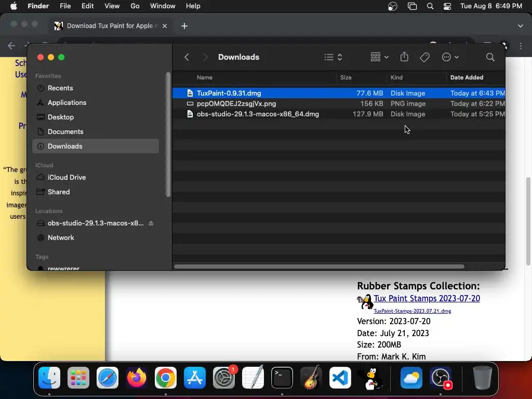This screenshot has height=399, width=532.
Task: Open Finder from the Dock
Action: tap(49, 378)
